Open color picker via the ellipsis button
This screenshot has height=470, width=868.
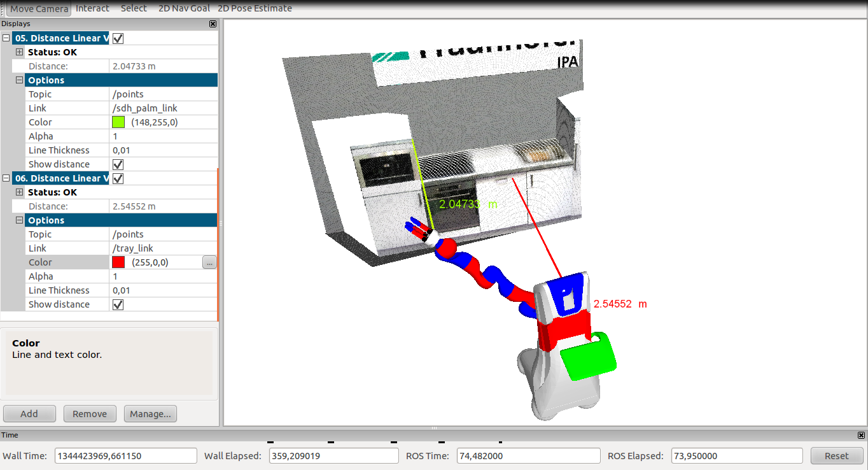(209, 262)
